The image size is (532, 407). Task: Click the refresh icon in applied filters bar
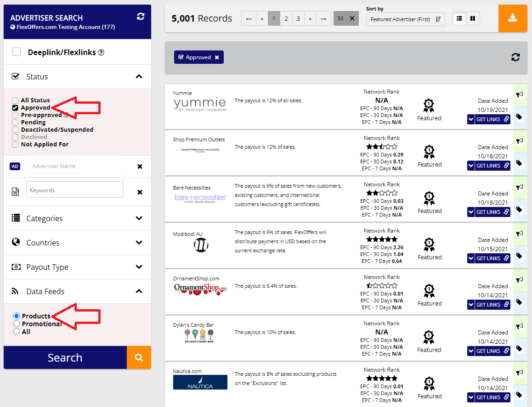[x=515, y=57]
